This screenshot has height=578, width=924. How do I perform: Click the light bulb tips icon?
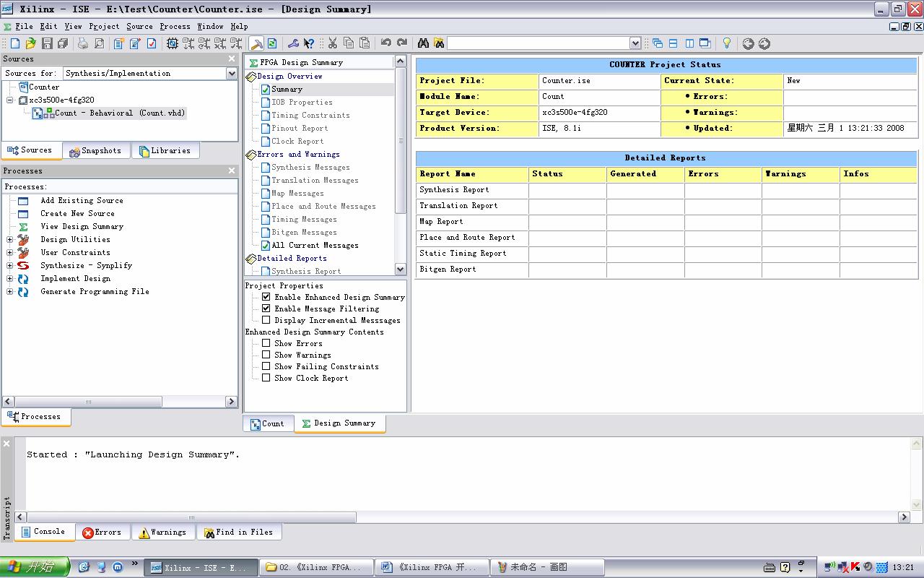pos(727,43)
